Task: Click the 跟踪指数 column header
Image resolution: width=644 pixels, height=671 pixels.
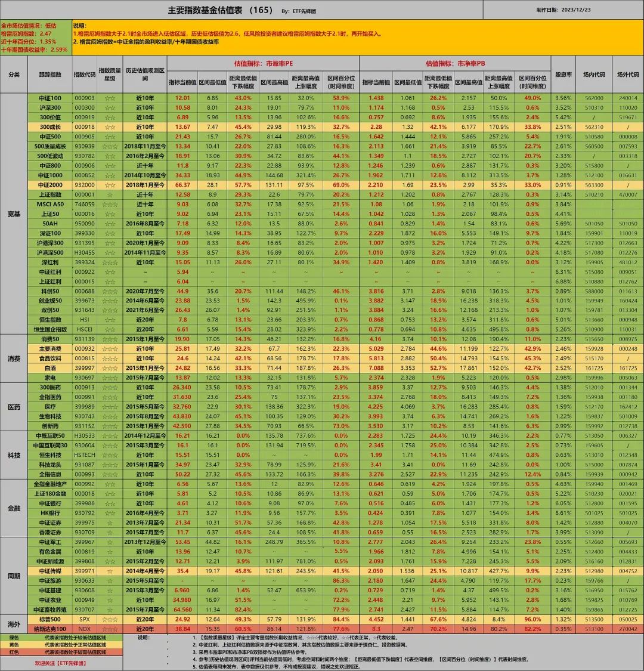Action: (x=50, y=75)
